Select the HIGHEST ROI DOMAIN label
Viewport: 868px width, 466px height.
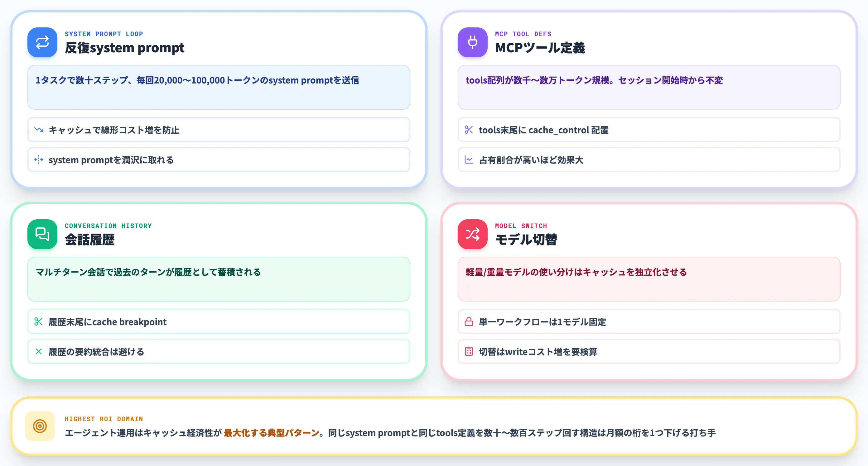point(104,419)
